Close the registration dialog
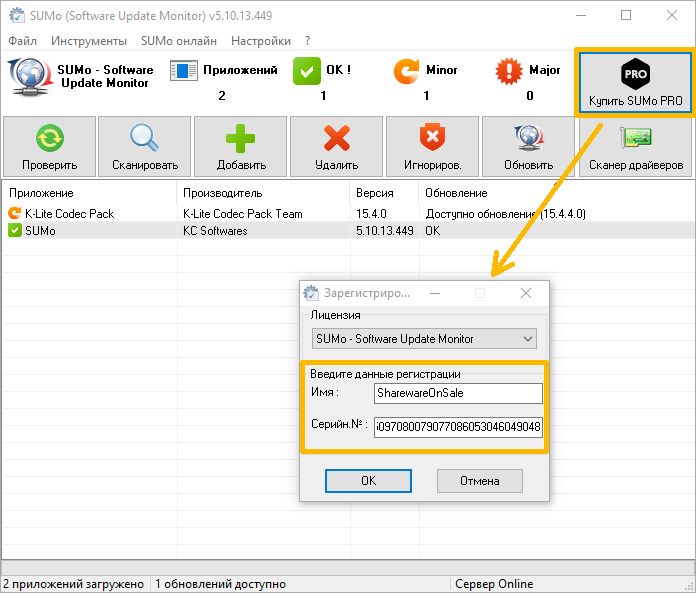696x593 pixels. (x=526, y=293)
